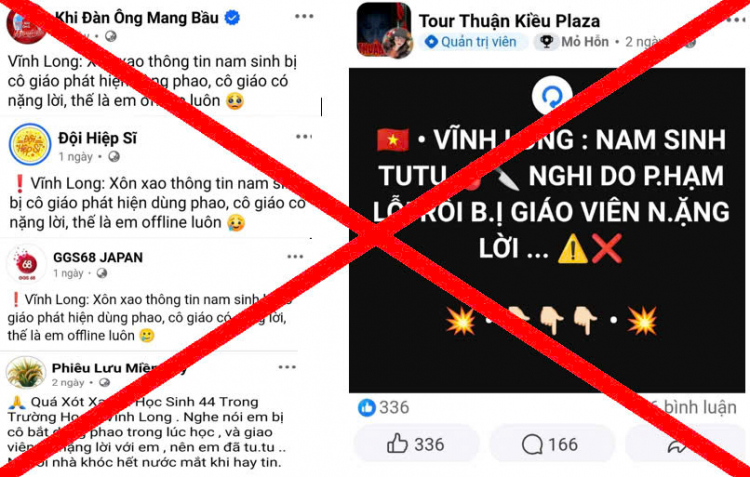
Task: Click the globe icon under GGS68 JAPAN
Action: [101, 273]
